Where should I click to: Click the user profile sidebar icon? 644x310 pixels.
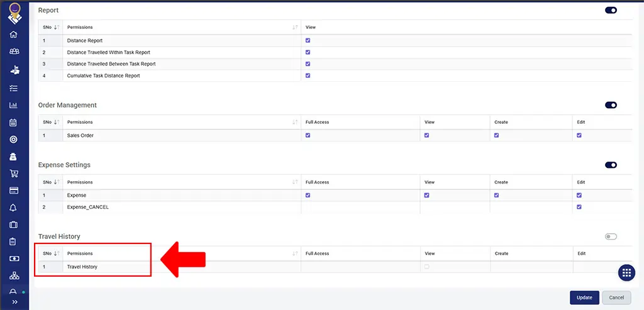(x=13, y=292)
